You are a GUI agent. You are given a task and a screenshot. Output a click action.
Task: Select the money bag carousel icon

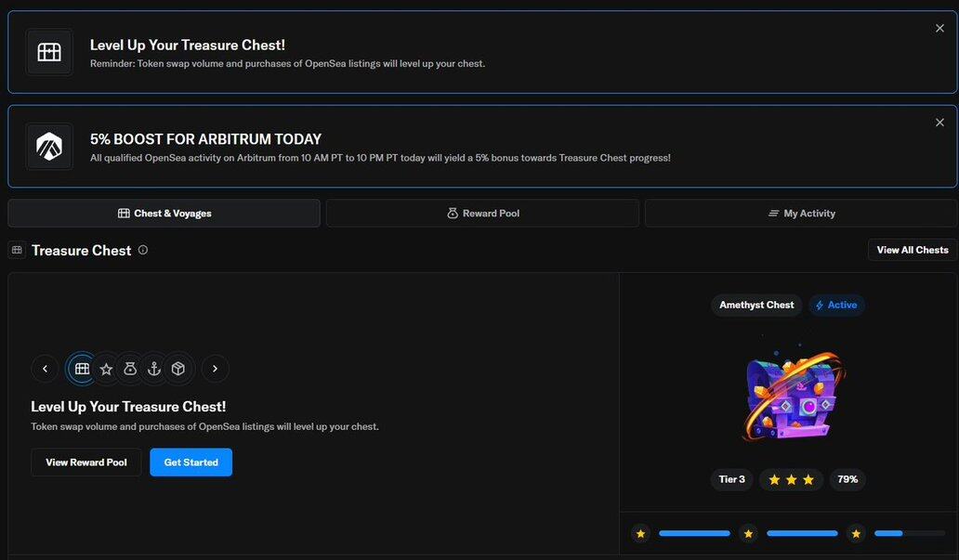(130, 369)
